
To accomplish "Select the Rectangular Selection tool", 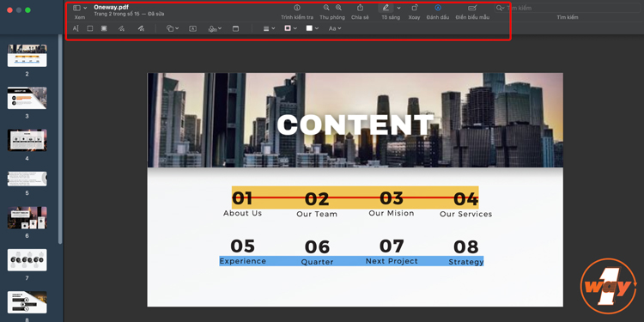I will pos(90,28).
